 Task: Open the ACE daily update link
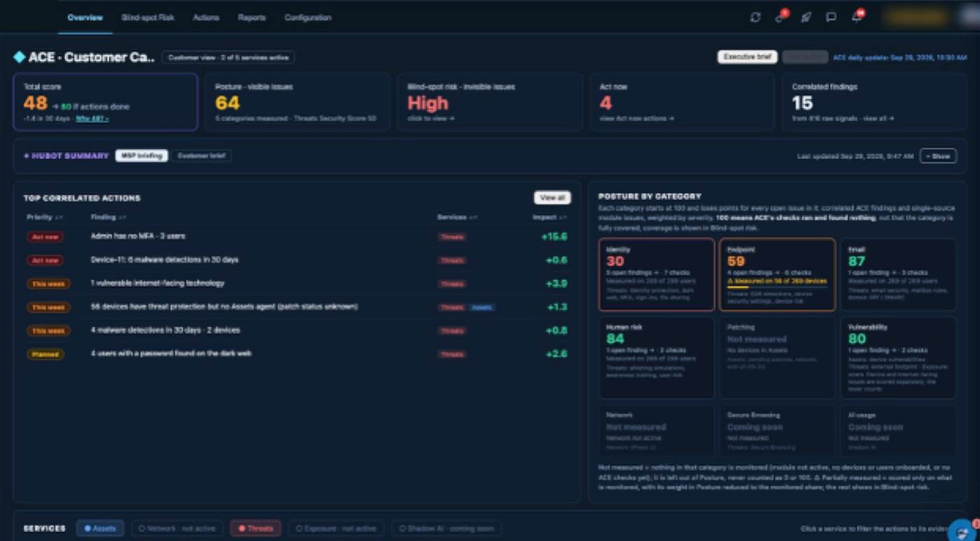pyautogui.click(x=899, y=57)
